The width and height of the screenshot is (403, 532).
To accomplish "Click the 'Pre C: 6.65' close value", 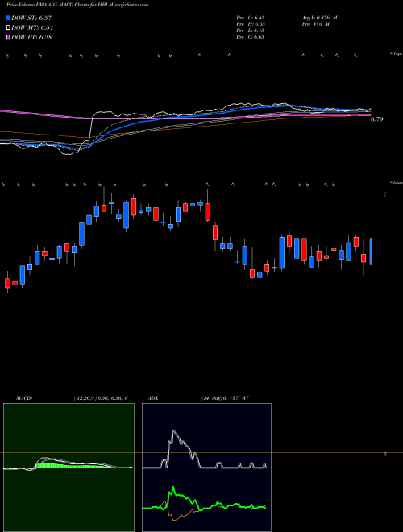I will click(251, 37).
